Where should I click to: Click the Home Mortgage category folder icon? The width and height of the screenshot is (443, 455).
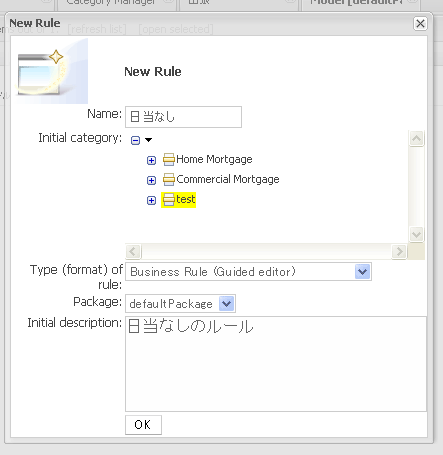tap(169, 159)
